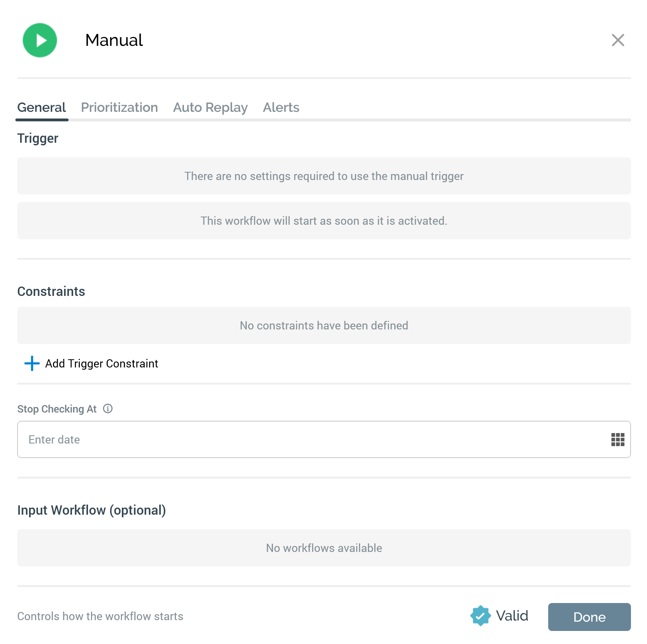The height and width of the screenshot is (644, 647).
Task: Click the No workflows available box
Action: pos(324,548)
